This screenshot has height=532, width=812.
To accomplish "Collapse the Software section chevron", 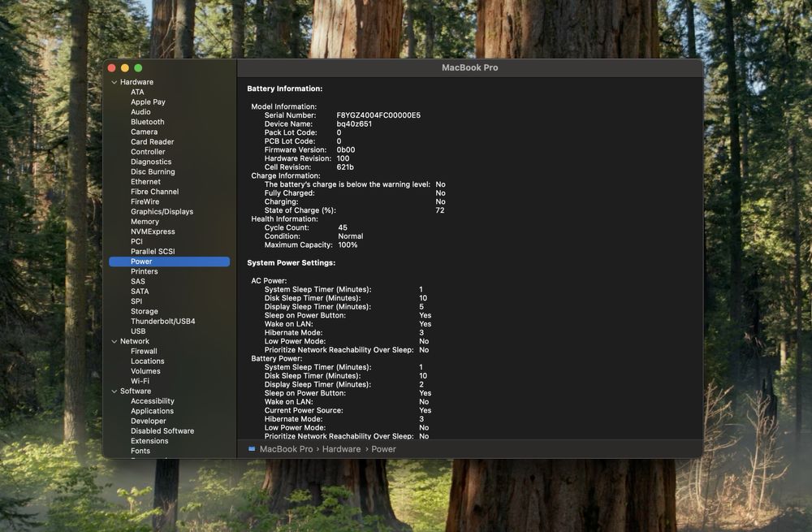I will [114, 391].
